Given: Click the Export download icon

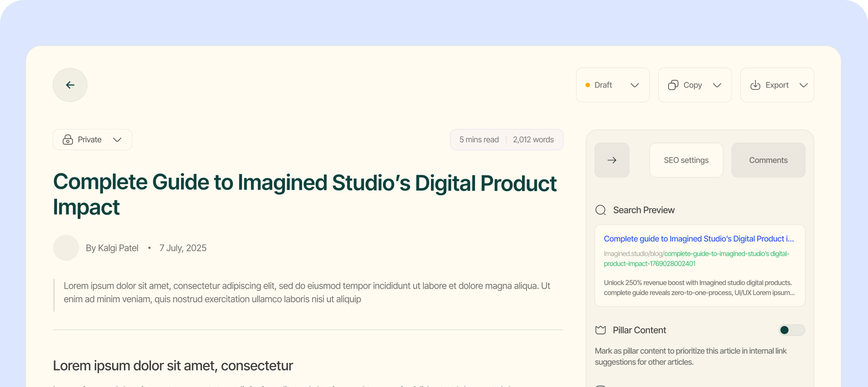Looking at the screenshot, I should point(755,85).
